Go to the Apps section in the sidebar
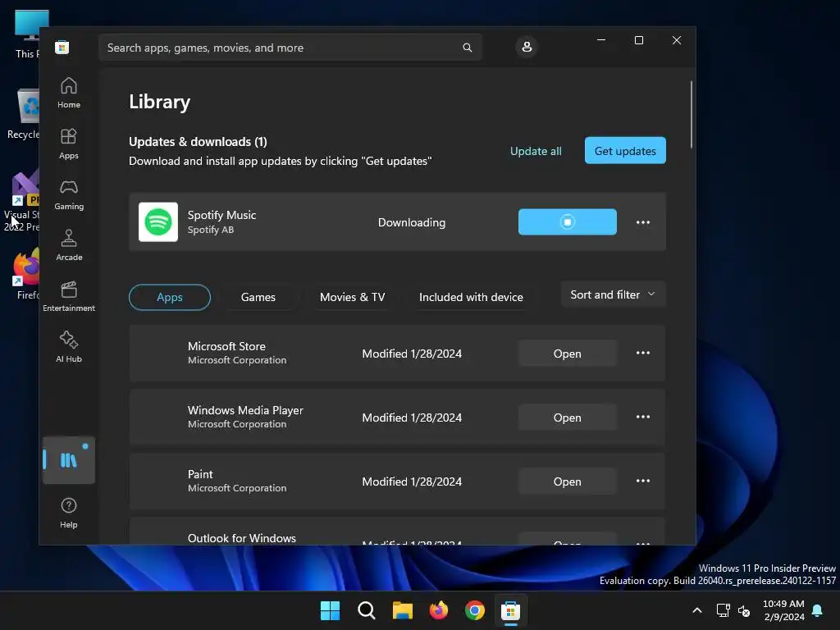840x630 pixels. coord(69,144)
